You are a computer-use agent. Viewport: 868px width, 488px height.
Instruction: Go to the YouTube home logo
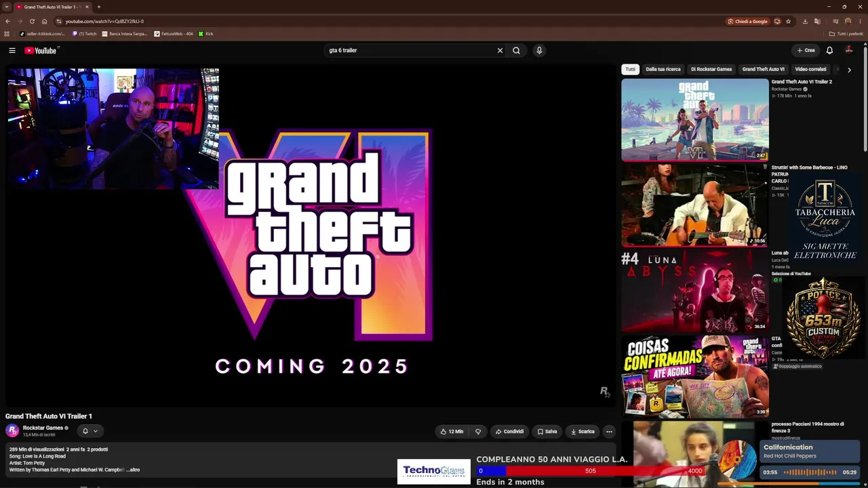[x=41, y=50]
